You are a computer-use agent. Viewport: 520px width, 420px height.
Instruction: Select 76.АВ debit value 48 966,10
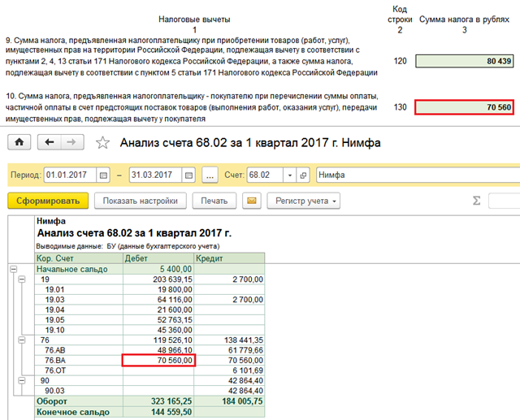tap(158, 350)
